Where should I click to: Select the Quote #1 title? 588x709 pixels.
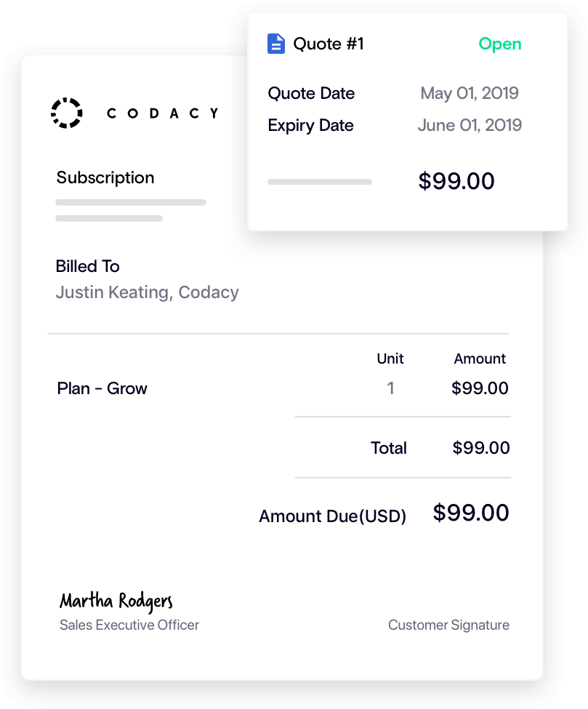click(x=328, y=44)
